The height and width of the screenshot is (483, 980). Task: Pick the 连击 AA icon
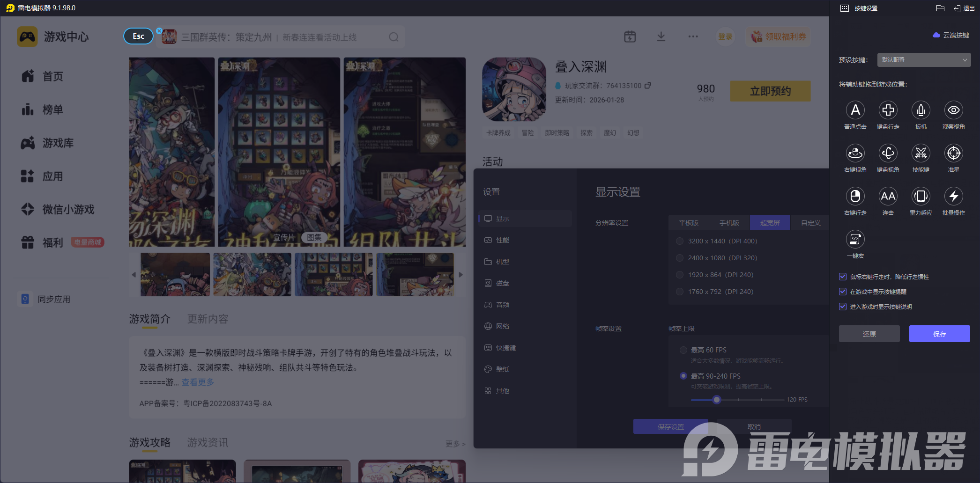click(x=888, y=196)
